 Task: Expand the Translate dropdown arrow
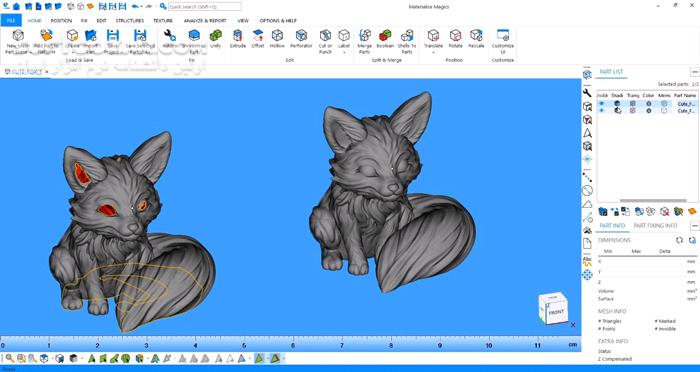point(433,52)
